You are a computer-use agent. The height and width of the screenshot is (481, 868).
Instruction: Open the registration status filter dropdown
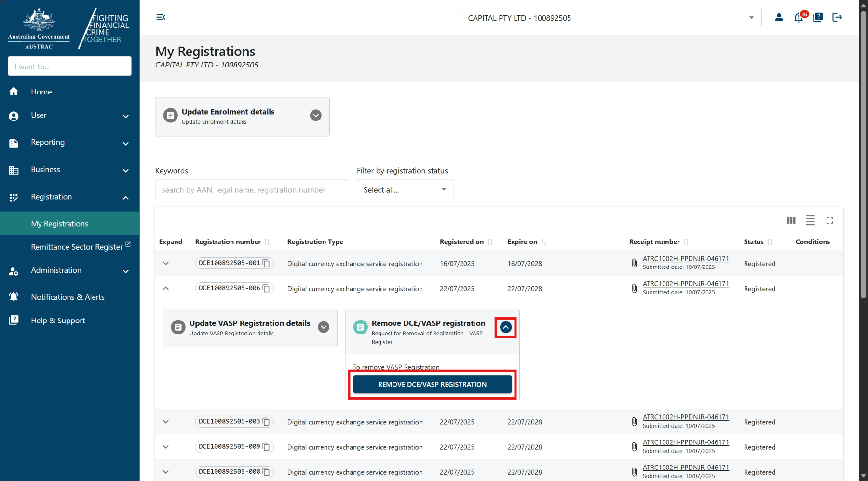(405, 189)
